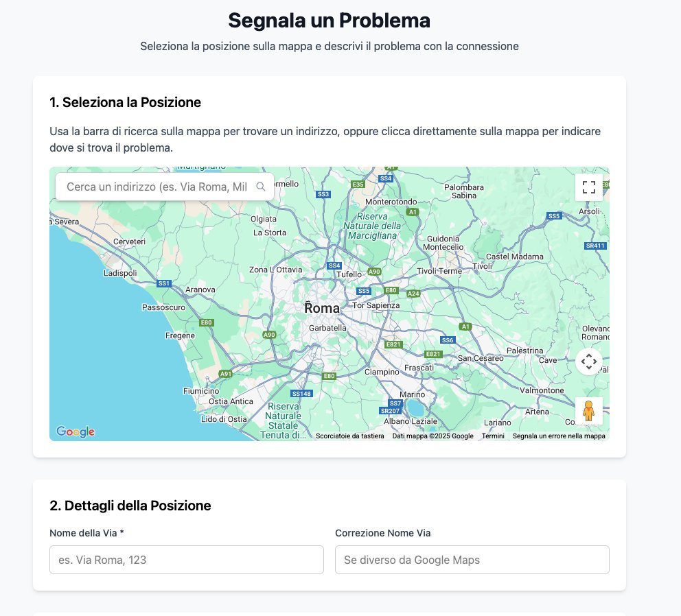The height and width of the screenshot is (616, 681).
Task: Click the Roma label on the map
Action: (x=322, y=309)
